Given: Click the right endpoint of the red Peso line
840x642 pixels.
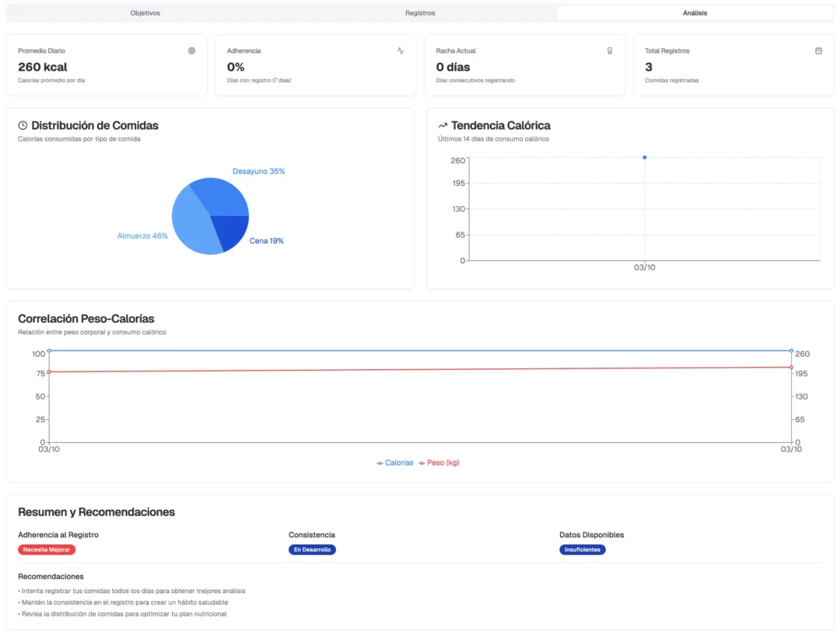Looking at the screenshot, I should coord(791,368).
